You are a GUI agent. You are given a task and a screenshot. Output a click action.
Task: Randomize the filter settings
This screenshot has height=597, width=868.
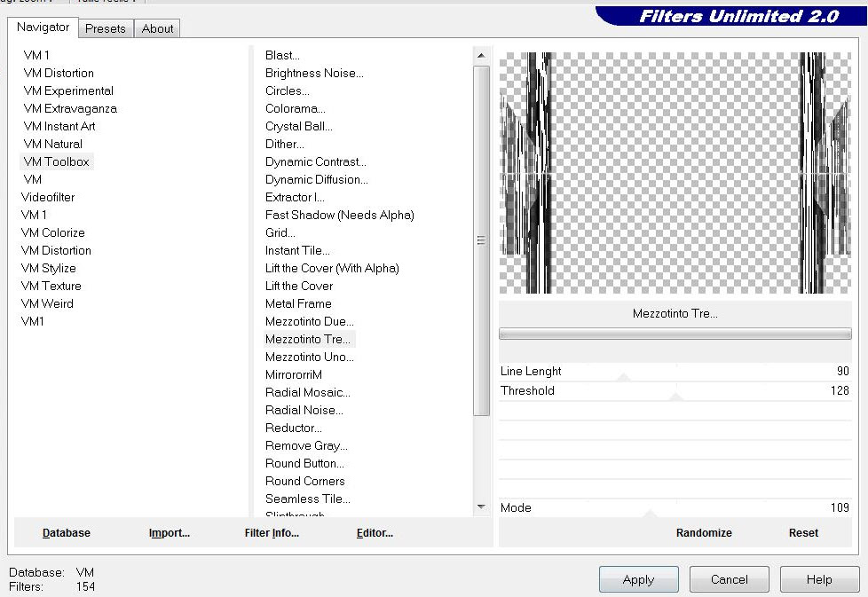[704, 533]
